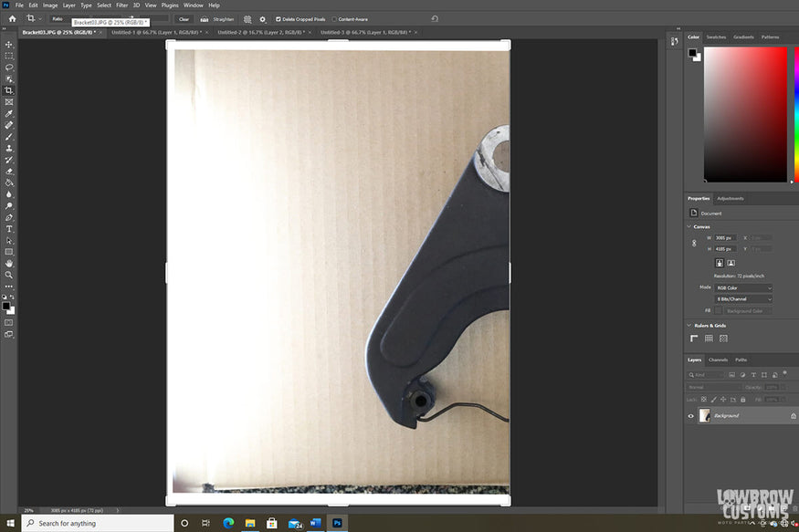Click the crop overlay grid options icon

pos(247,18)
